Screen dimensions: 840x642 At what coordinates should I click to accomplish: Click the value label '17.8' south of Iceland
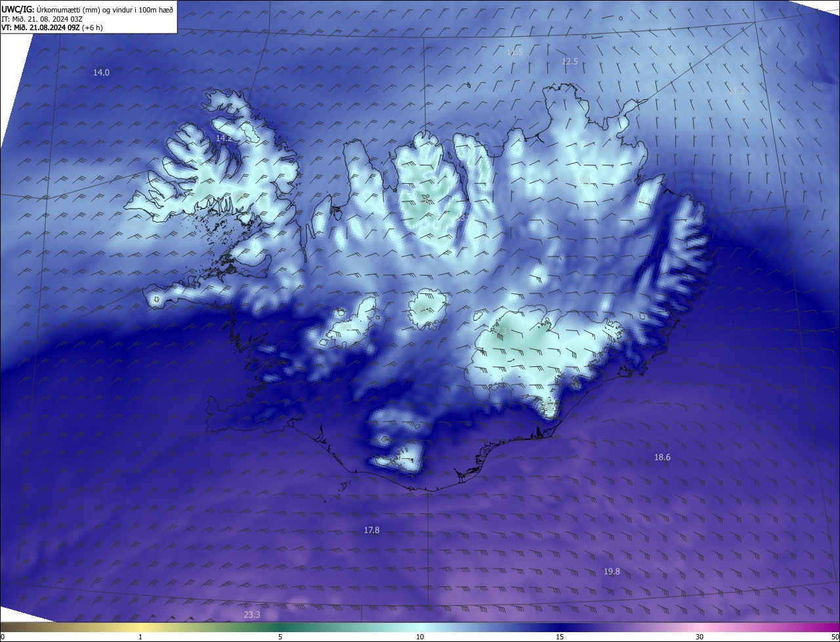[371, 530]
